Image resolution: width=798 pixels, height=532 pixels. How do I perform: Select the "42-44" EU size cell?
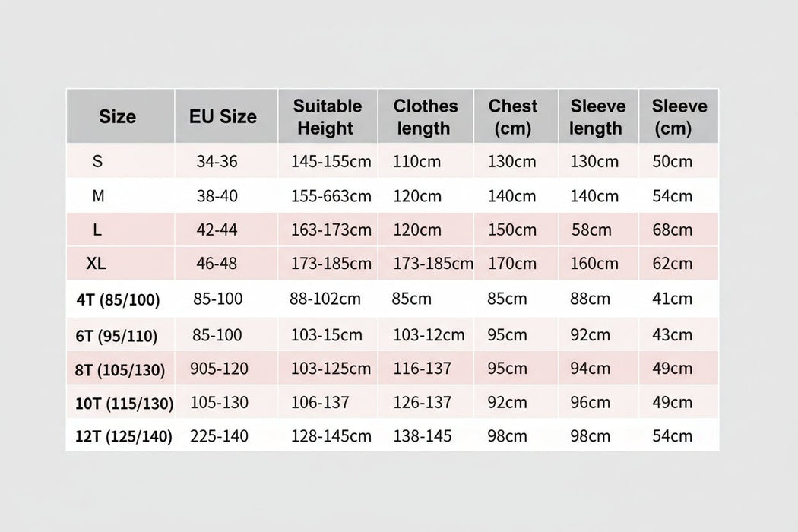coord(217,230)
